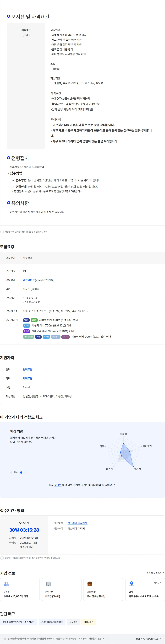Click the chevron after 불법/허위/과장/오류 신고
This screenshot has height=644, width=165.
click(160, 638)
